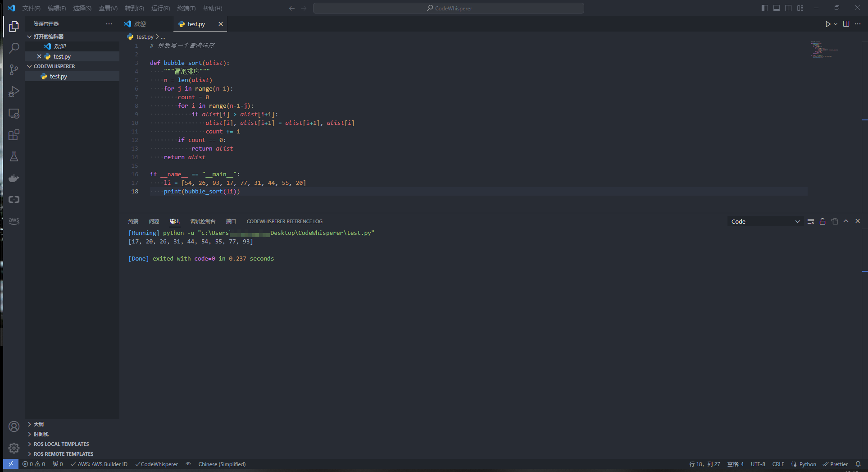This screenshot has width=868, height=472.
Task: Change file encoding UTF-8
Action: point(758,464)
